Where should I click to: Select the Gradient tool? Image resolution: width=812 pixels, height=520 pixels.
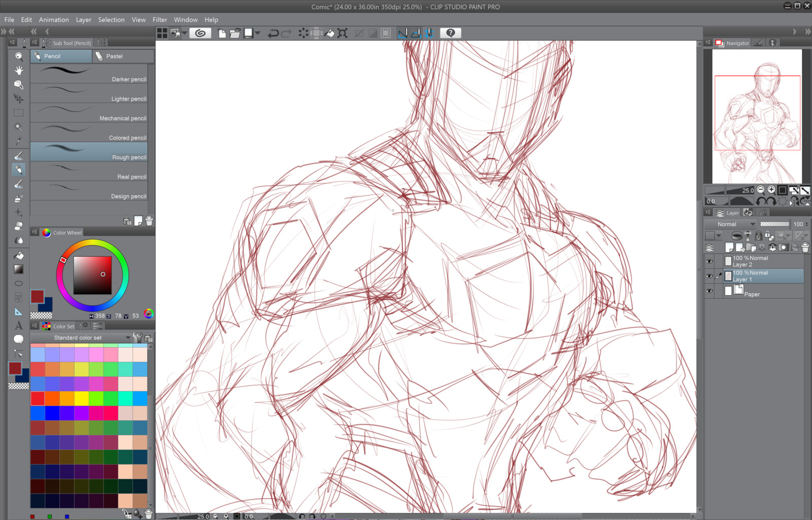[19, 269]
